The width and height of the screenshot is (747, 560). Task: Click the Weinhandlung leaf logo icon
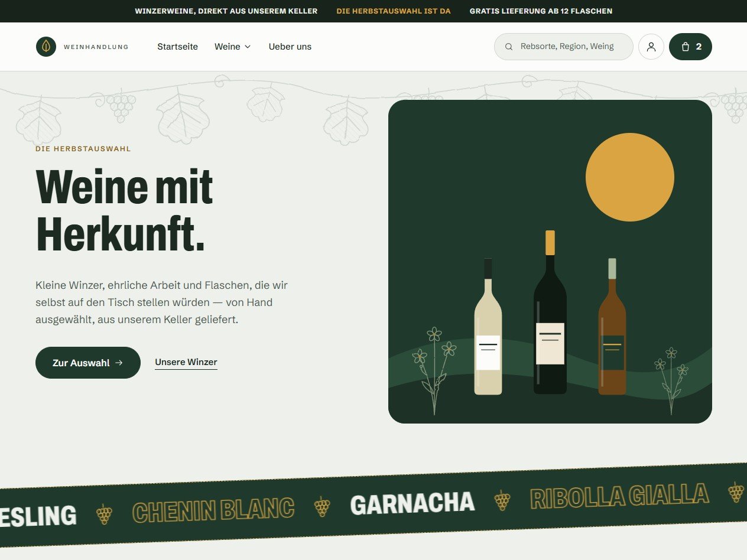46,47
